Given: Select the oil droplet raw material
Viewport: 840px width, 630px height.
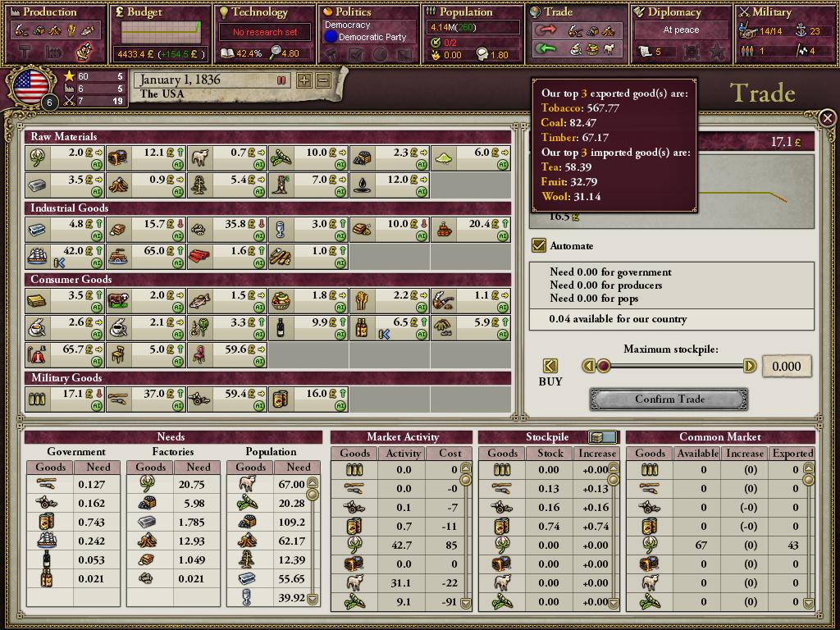Looking at the screenshot, I should pyautogui.click(x=362, y=185).
